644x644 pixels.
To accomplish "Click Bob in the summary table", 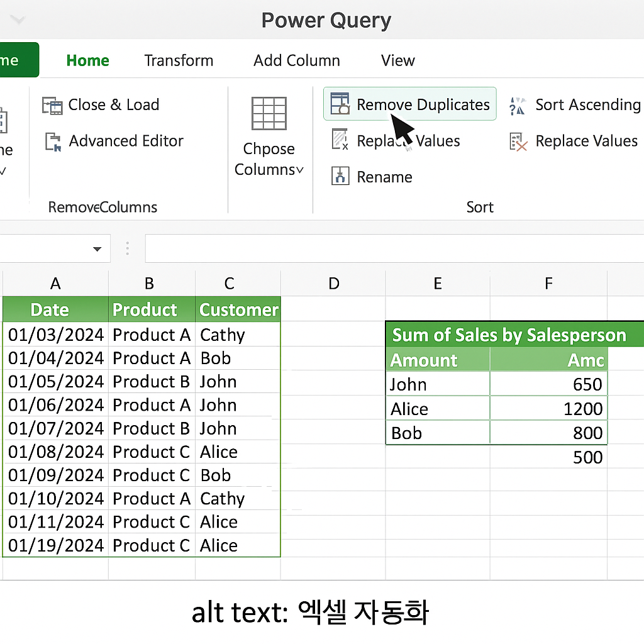I will pyautogui.click(x=438, y=433).
